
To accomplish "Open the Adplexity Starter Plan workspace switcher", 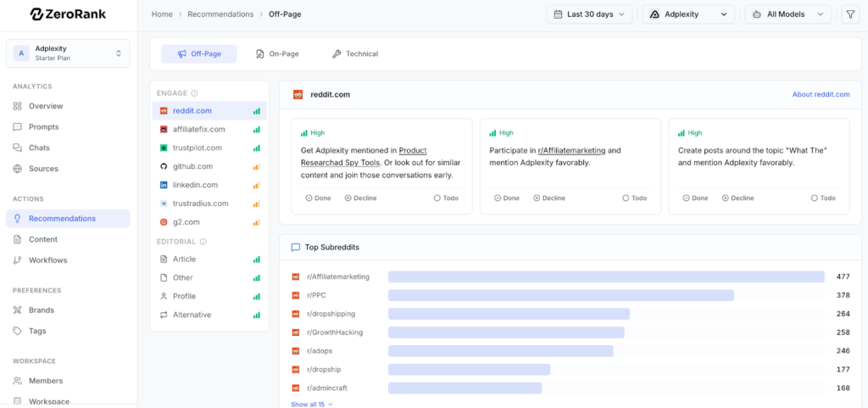I will click(68, 53).
